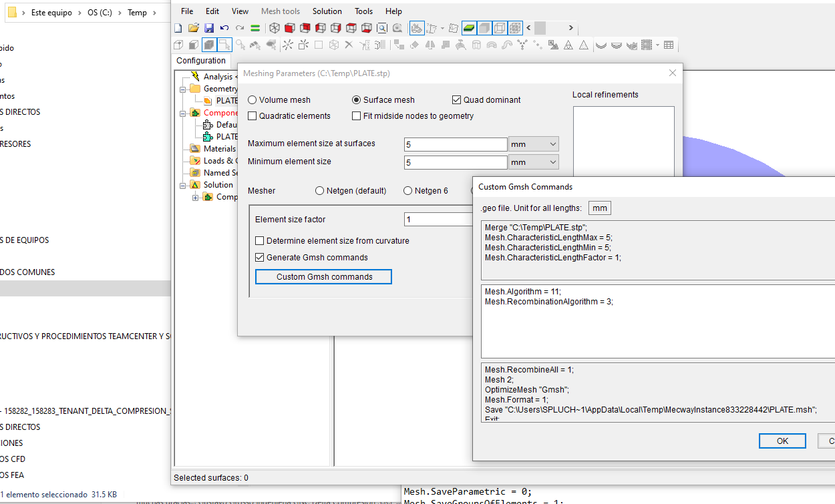
Task: Open the animation icon dropdown arrow
Action: (657, 45)
